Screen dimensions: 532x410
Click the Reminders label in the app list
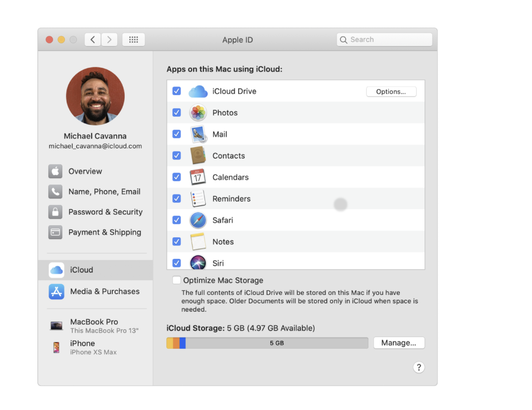pos(231,199)
